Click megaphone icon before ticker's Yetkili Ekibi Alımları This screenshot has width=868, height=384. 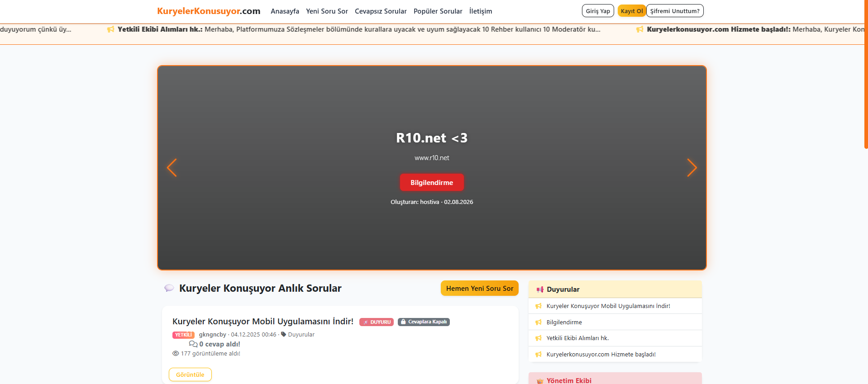pos(110,29)
